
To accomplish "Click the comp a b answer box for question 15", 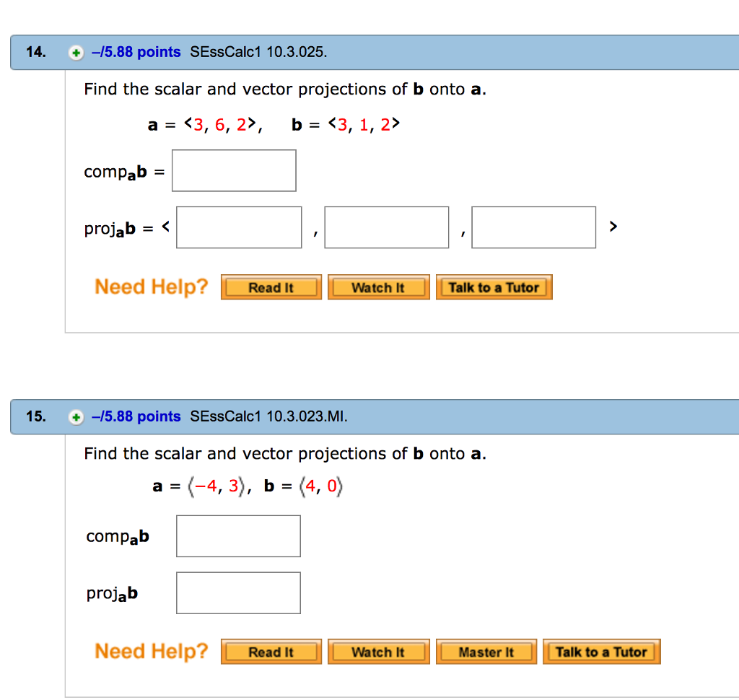I will 238,535.
